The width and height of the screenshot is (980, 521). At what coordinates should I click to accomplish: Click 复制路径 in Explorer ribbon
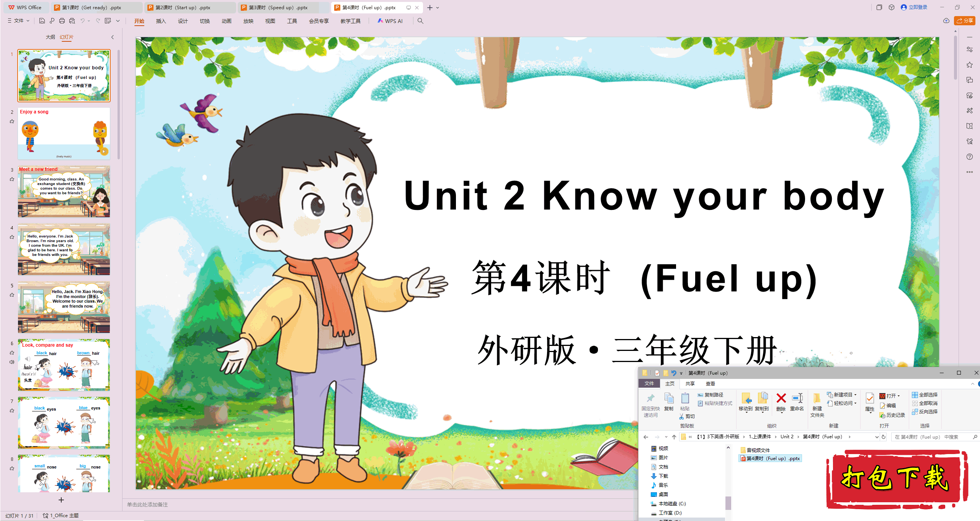pos(710,395)
